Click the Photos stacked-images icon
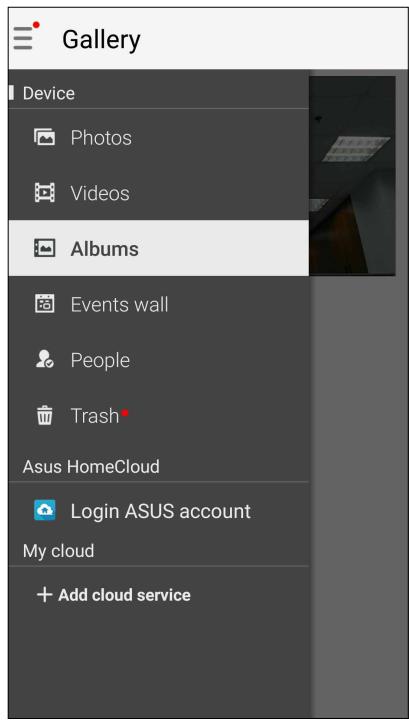 tap(45, 137)
